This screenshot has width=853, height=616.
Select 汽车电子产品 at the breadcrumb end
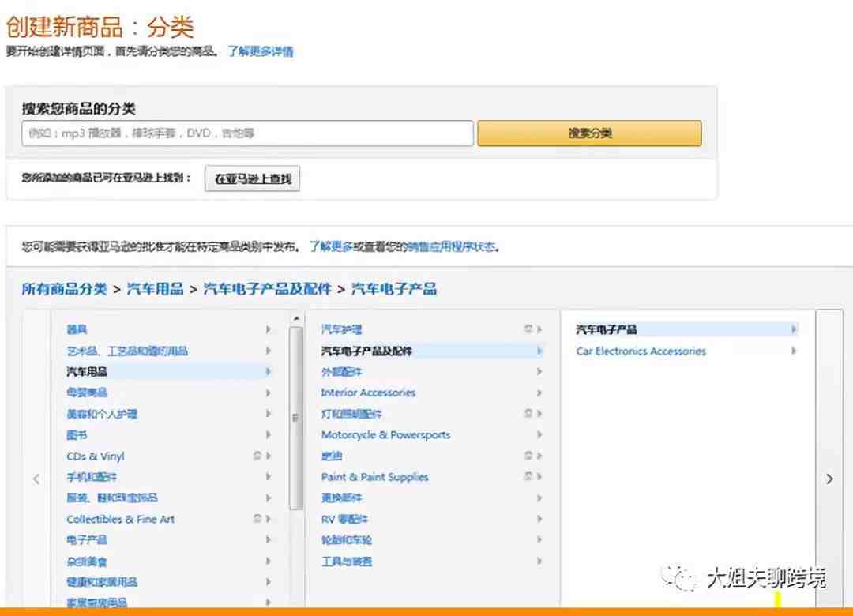(394, 288)
